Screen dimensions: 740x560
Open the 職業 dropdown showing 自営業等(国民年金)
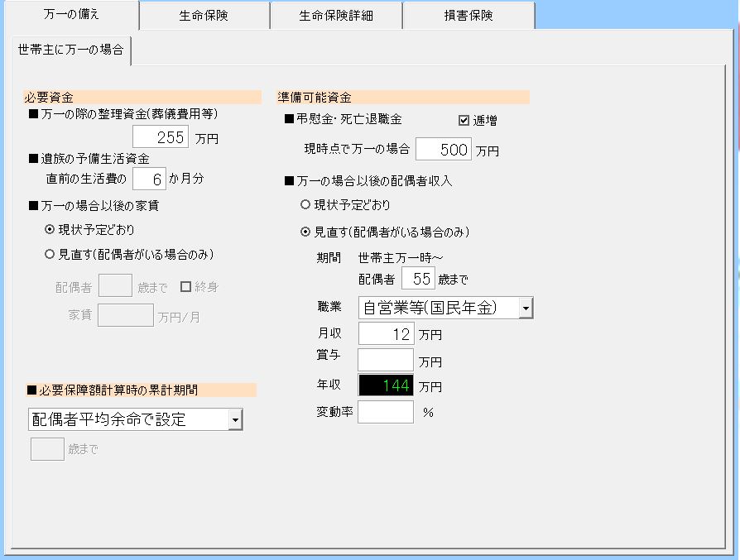click(x=526, y=309)
